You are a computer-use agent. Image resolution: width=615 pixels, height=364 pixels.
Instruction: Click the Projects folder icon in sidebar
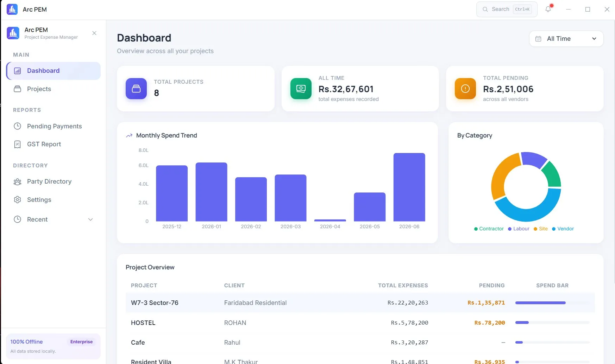17,89
